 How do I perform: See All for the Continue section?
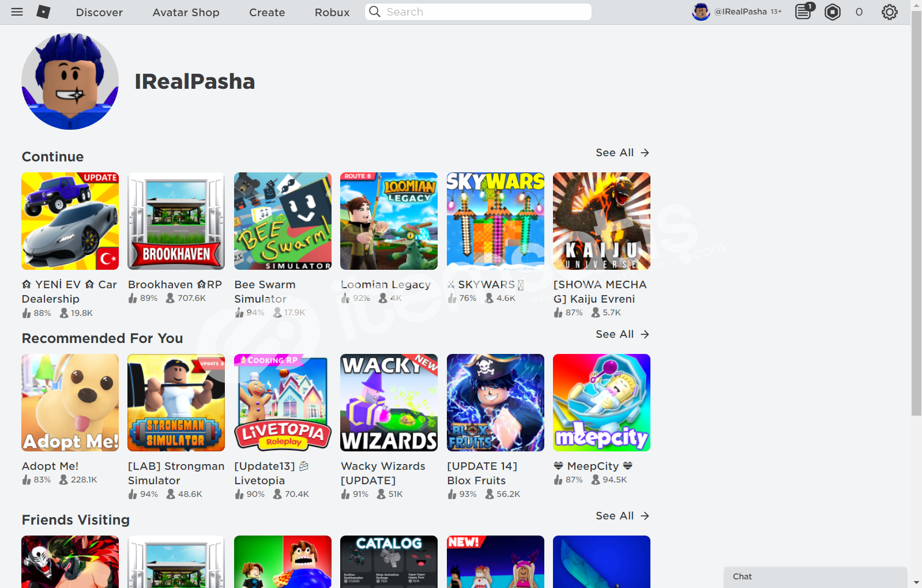click(622, 153)
